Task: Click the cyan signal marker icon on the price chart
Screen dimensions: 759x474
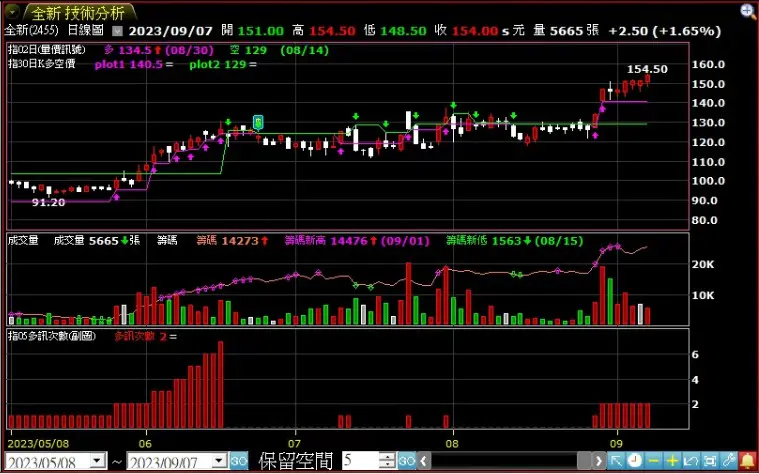Action: [x=258, y=122]
